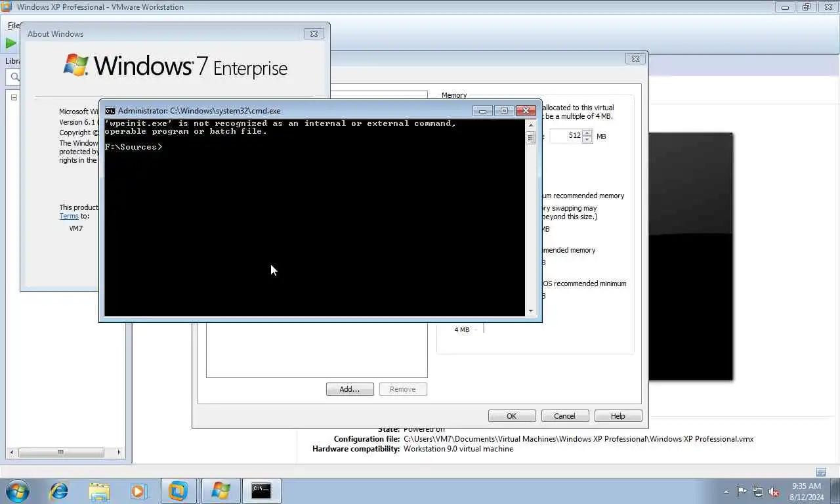The width and height of the screenshot is (840, 504).
Task: Confirm settings dialog with OK
Action: [x=512, y=416]
